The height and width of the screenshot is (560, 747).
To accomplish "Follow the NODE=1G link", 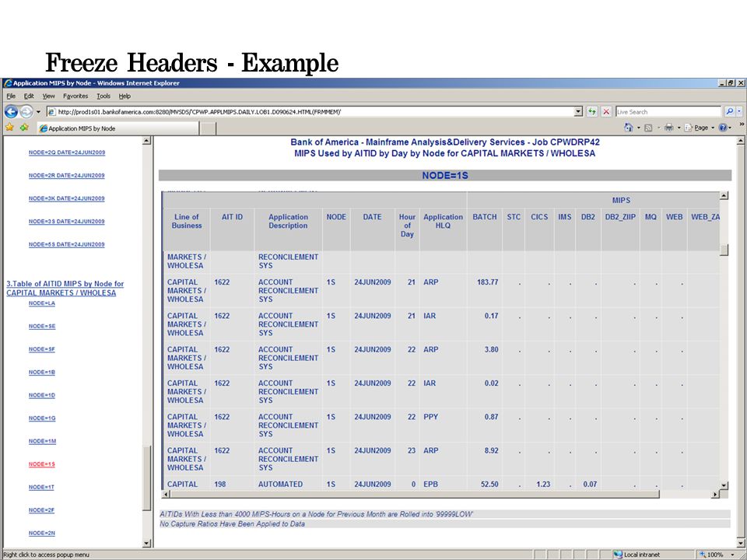I will [x=42, y=418].
